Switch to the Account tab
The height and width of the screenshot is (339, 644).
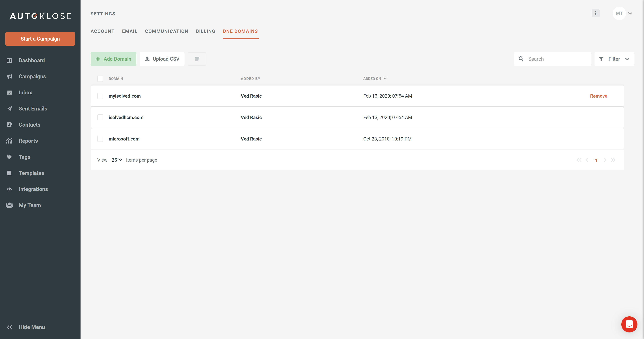pyautogui.click(x=102, y=31)
